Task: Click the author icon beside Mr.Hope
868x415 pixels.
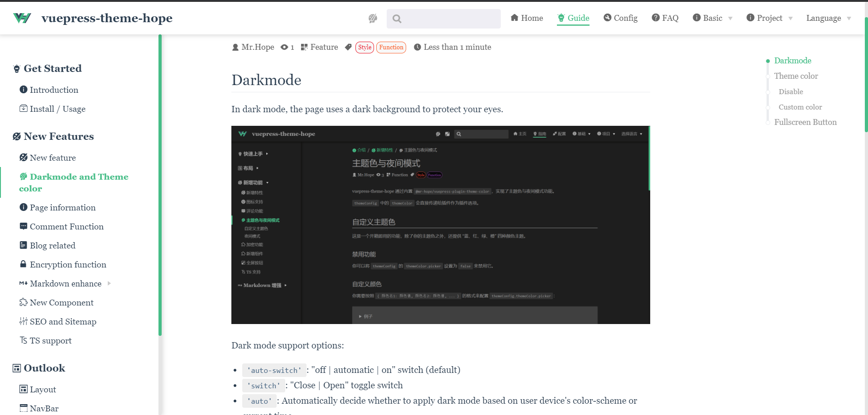Action: [x=235, y=47]
